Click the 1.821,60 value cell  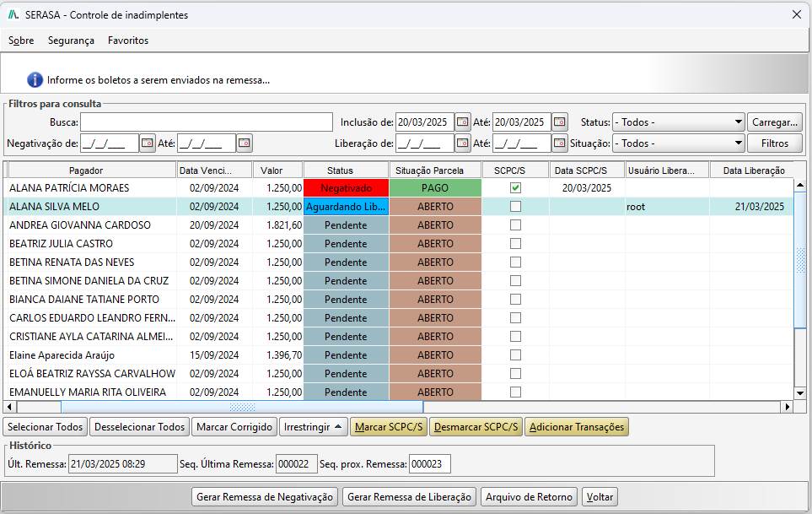click(277, 225)
